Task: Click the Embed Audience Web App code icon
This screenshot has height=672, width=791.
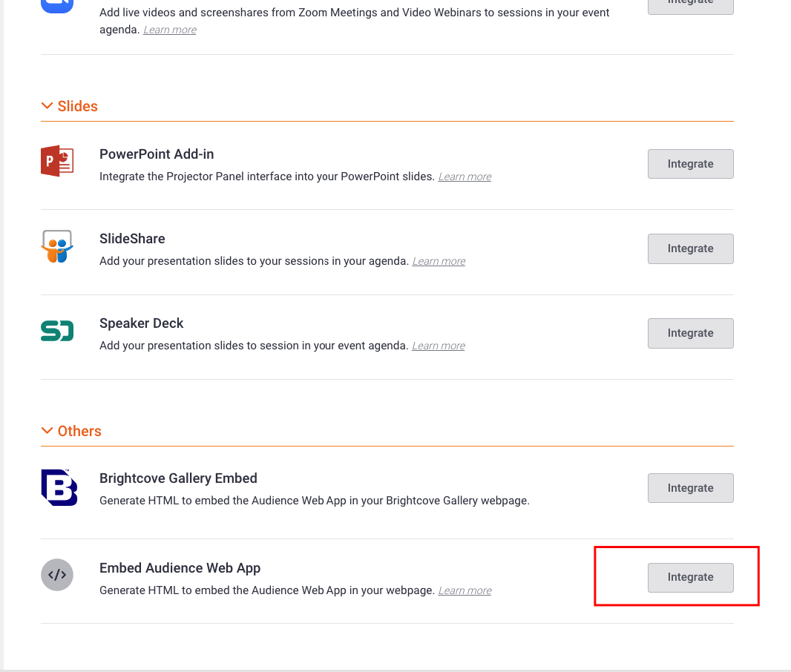Action: click(x=57, y=575)
